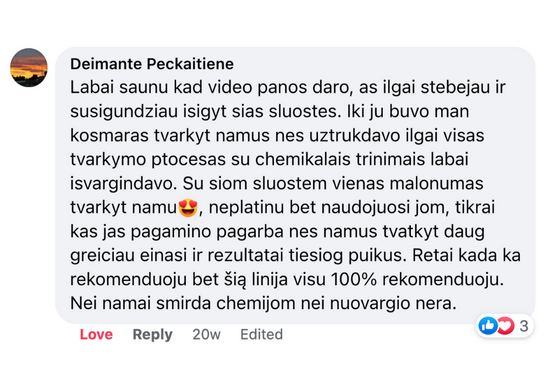Click the heart-eyes emoji in the comment
The image size is (550, 386).
[188, 208]
